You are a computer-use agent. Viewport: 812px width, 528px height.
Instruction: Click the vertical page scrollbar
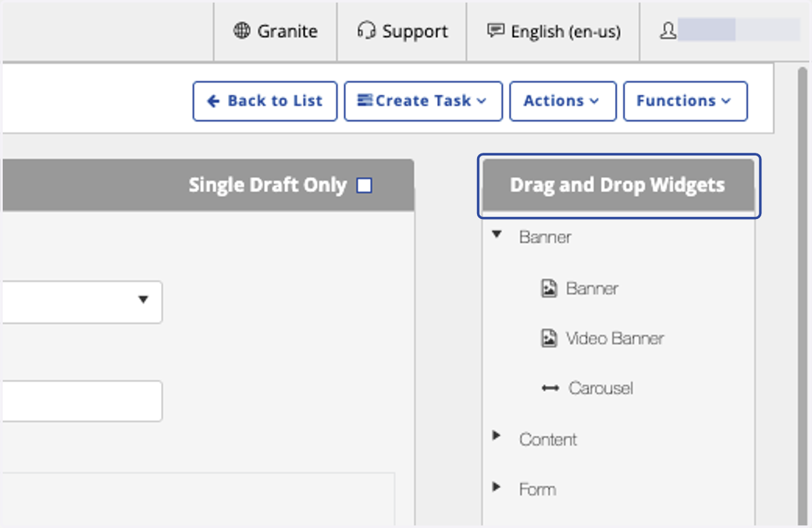tap(803, 295)
